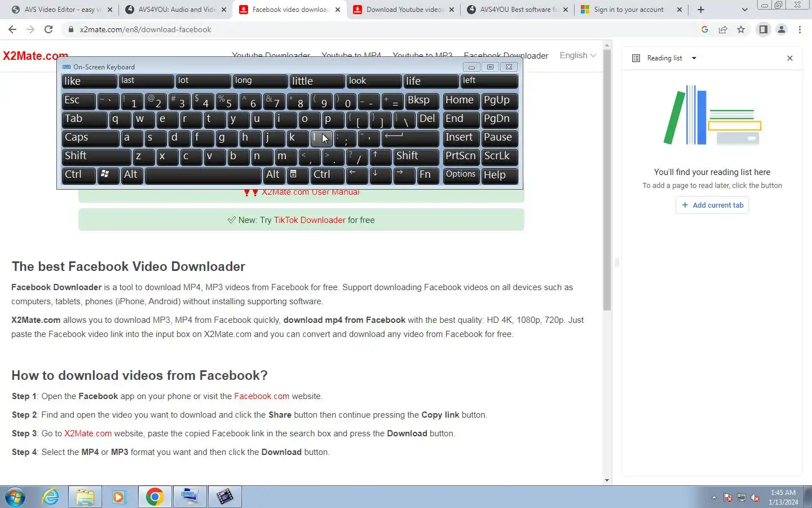The image size is (812, 508).
Task: Toggle the left Ctrl key on keyboard
Action: 78,176
